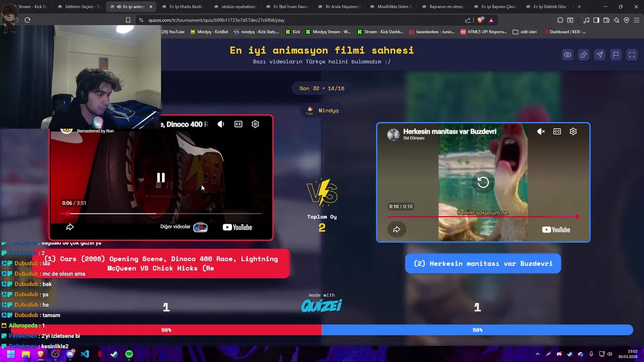
Task: Open File Explorer from taskbar
Action: (26, 354)
